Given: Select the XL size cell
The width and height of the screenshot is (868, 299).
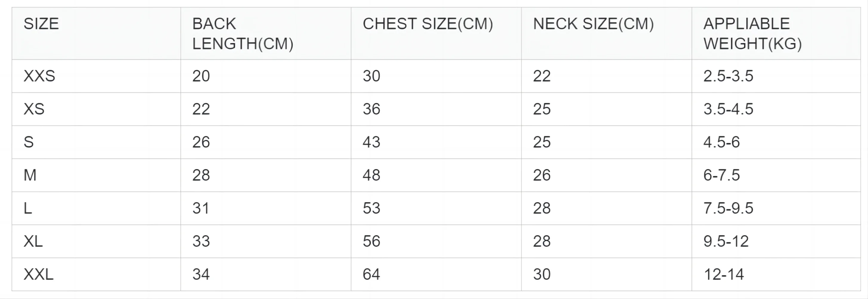Looking at the screenshot, I should coord(96,242).
